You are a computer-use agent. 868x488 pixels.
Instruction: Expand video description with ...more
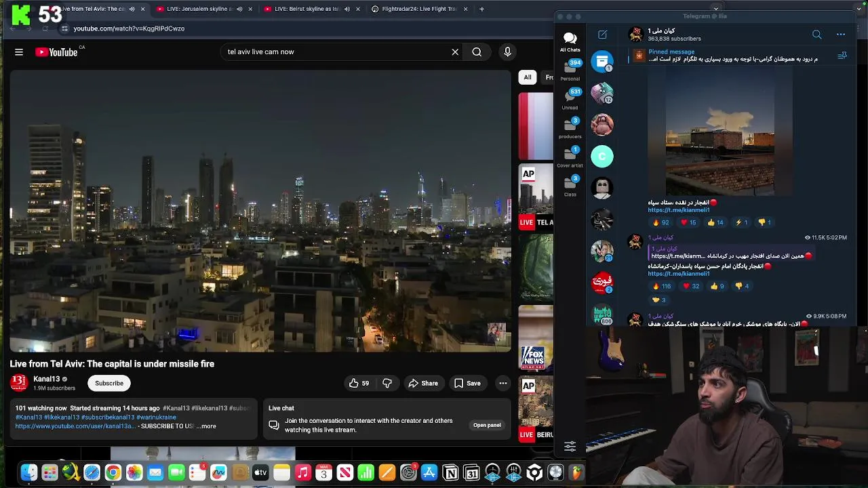[x=207, y=426]
